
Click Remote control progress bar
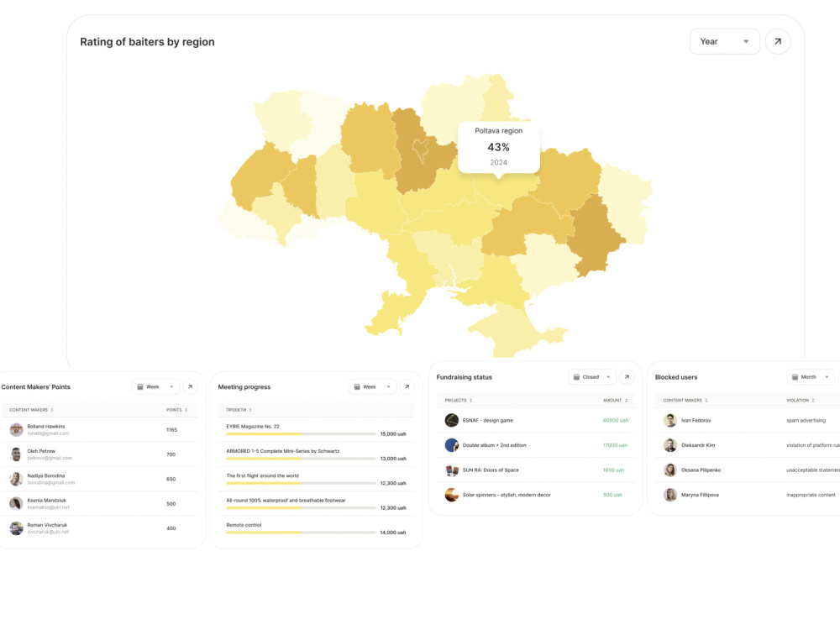(x=301, y=533)
